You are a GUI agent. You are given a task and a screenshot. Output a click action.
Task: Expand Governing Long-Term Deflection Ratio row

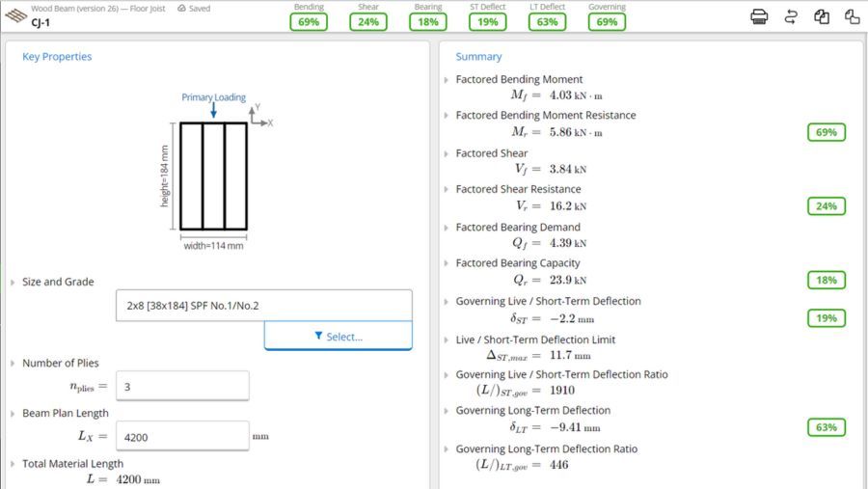pyautogui.click(x=447, y=449)
